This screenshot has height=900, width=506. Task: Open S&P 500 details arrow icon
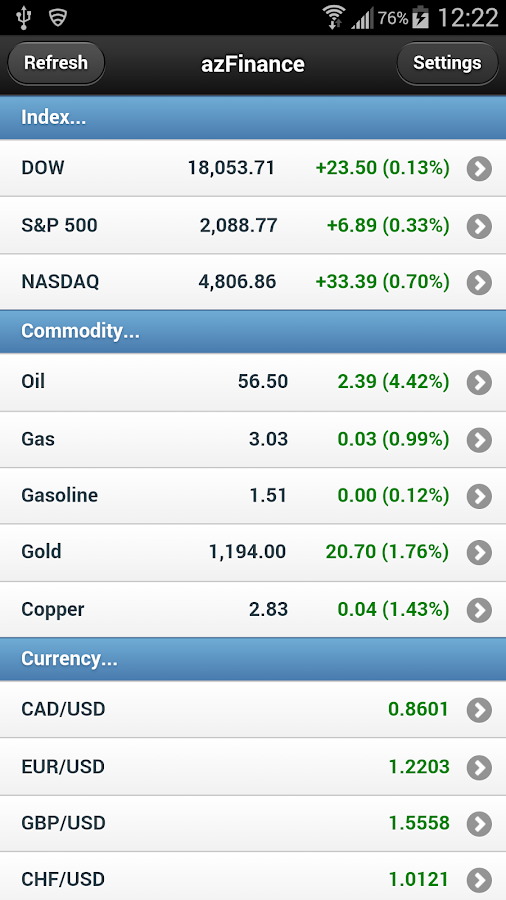tap(479, 226)
